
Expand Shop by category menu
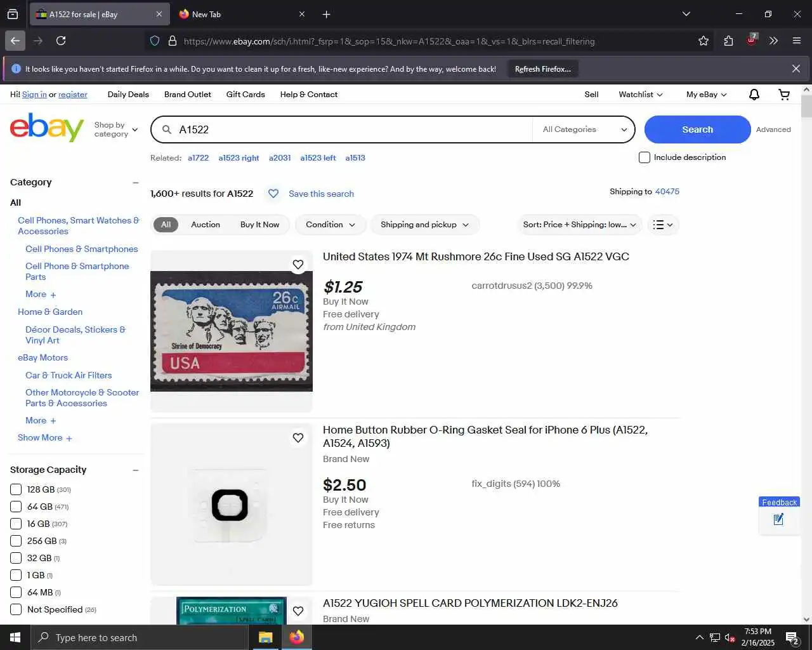click(x=116, y=129)
